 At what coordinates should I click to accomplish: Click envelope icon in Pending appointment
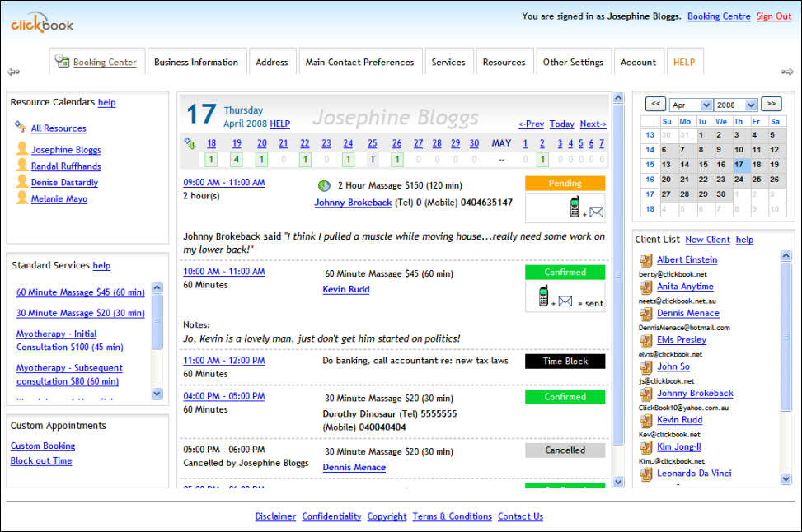[x=597, y=212]
